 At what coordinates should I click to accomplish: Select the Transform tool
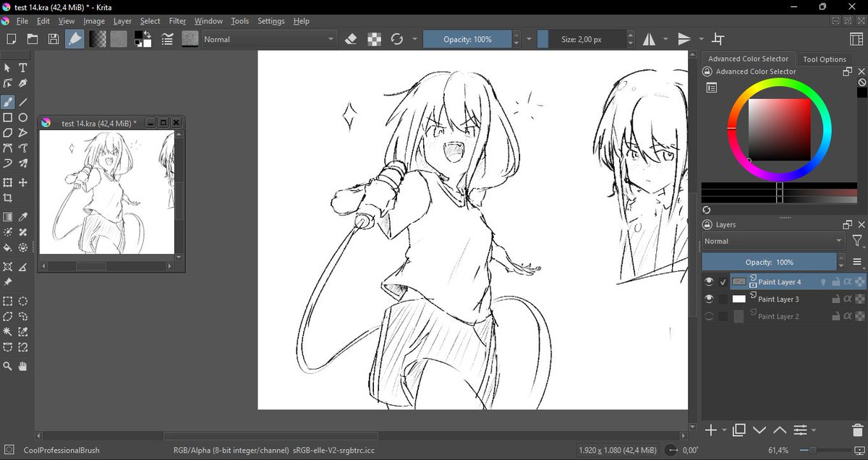click(x=7, y=182)
